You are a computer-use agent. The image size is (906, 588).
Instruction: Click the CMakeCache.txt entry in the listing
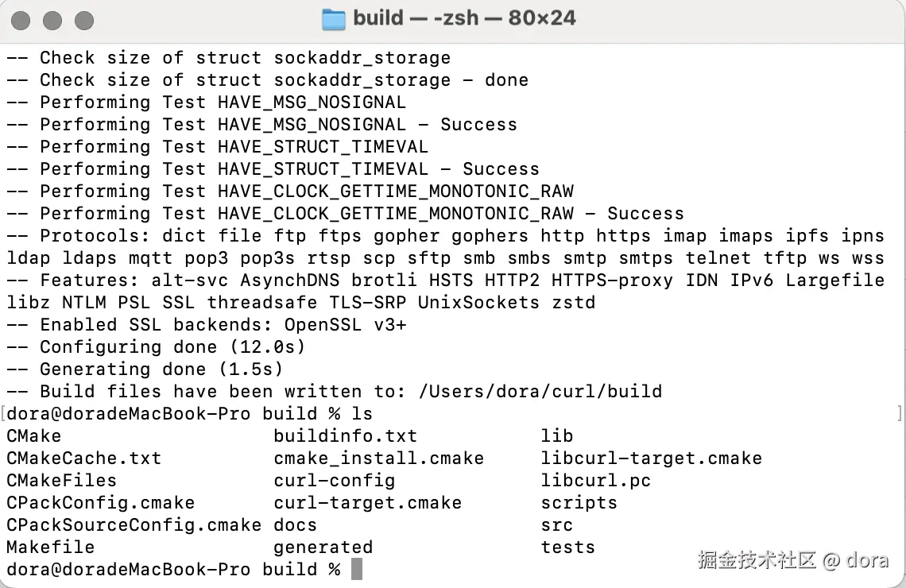tap(83, 458)
